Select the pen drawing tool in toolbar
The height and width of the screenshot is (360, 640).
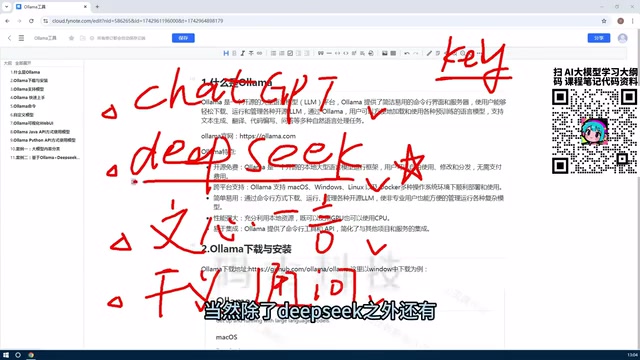click(429, 53)
